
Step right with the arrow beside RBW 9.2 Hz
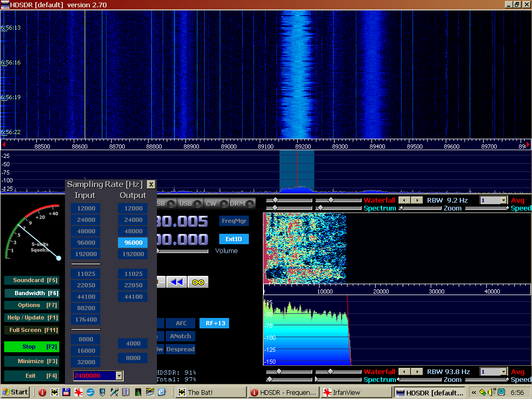tap(417, 200)
